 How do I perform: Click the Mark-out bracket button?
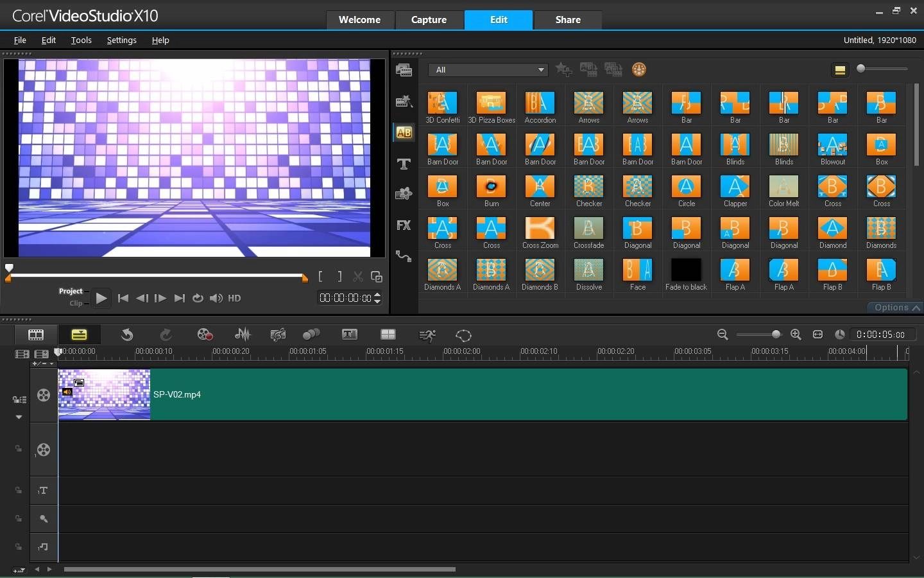[339, 277]
